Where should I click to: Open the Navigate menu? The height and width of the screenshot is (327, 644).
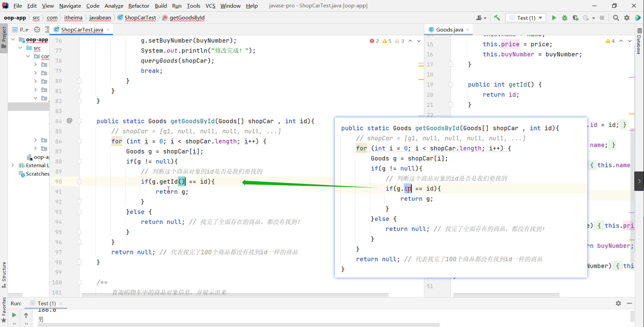click(70, 6)
